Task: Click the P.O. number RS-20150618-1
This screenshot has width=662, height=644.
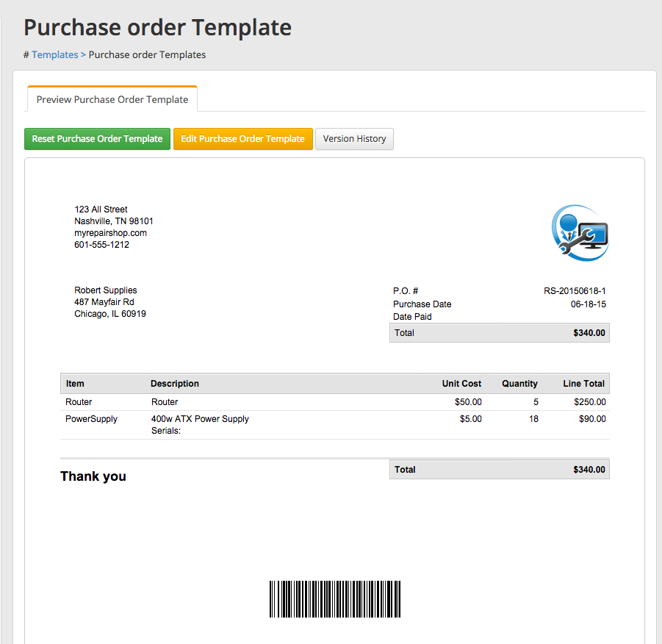Action: click(575, 291)
